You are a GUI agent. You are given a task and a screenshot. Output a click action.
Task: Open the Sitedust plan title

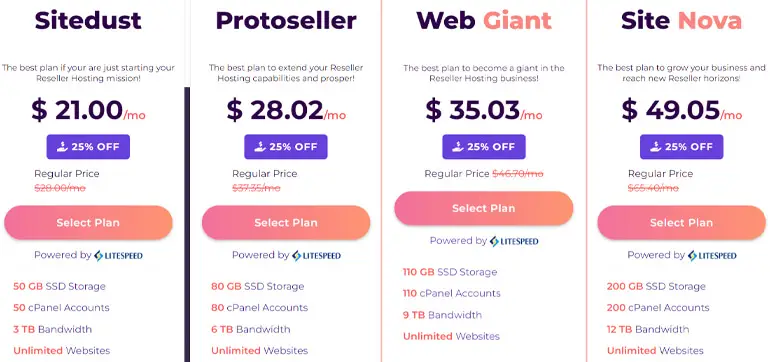tap(88, 21)
